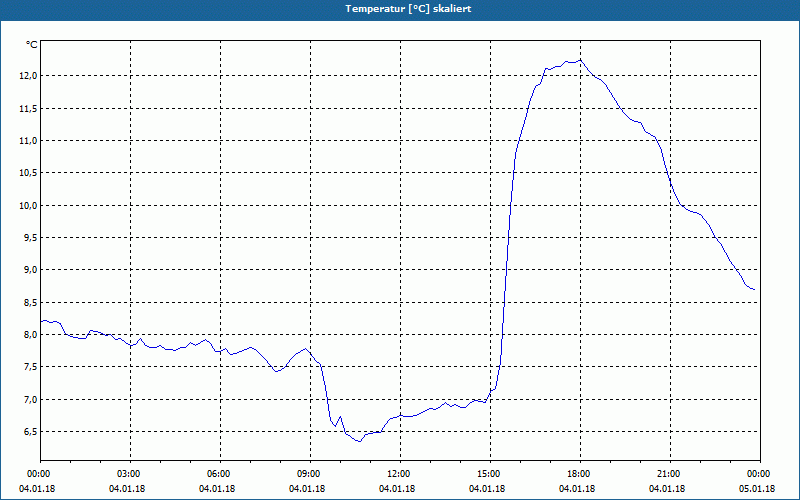This screenshot has height=500, width=800.
Task: Select the '09:00' time label
Action: coord(310,474)
